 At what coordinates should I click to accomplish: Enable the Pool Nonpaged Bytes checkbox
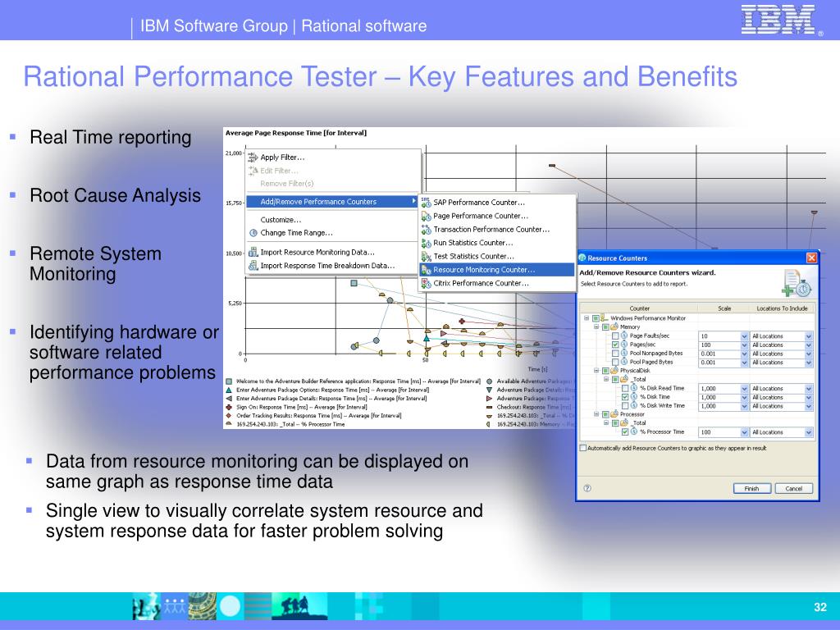point(615,354)
